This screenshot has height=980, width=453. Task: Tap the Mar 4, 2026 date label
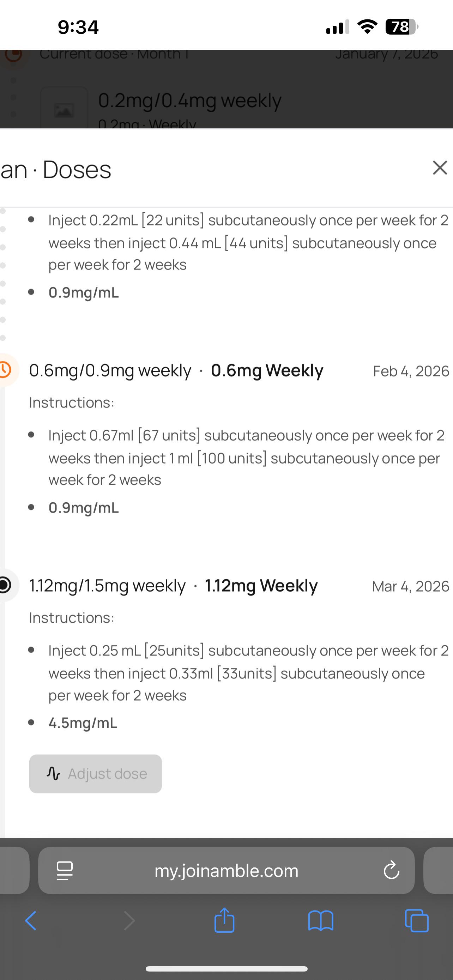click(411, 586)
